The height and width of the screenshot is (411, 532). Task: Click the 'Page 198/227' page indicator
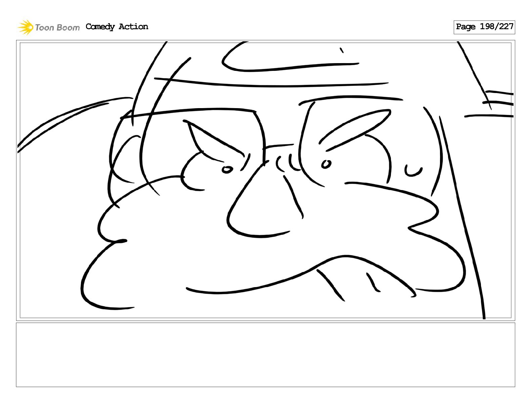(484, 27)
